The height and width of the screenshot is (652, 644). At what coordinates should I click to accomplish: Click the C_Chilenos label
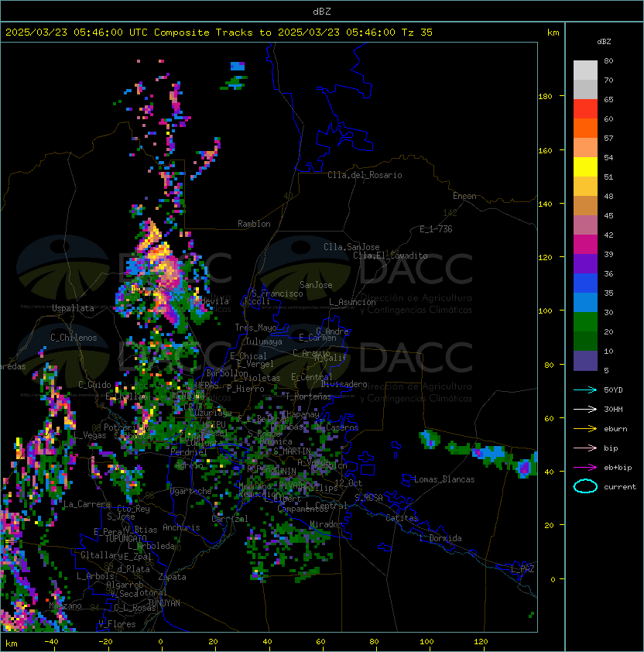(x=74, y=338)
